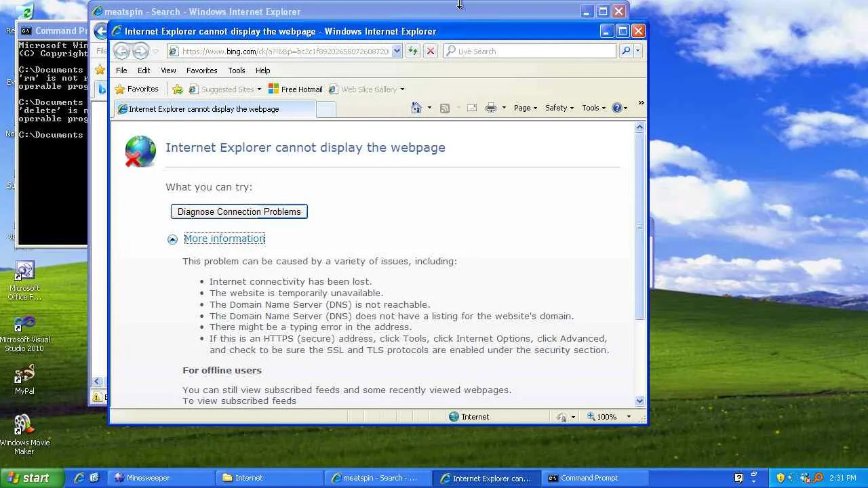Click Diagnose Connection Problems button
Image resolution: width=868 pixels, height=488 pixels.
coord(239,212)
